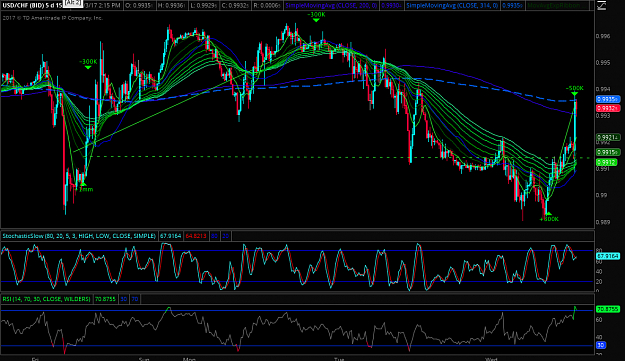Image resolution: width=625 pixels, height=361 pixels.
Task: Click the MovAvgExpRibbon study label
Action: (553, 6)
